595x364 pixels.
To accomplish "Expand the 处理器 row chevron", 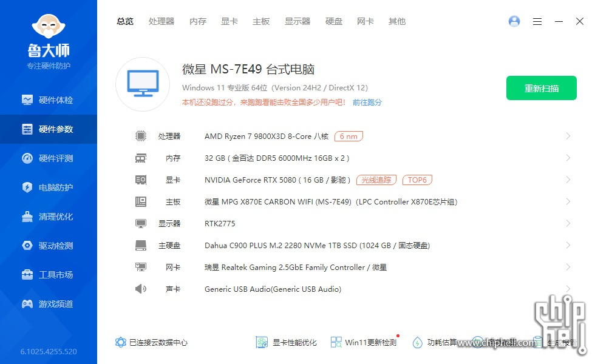I will coord(568,136).
